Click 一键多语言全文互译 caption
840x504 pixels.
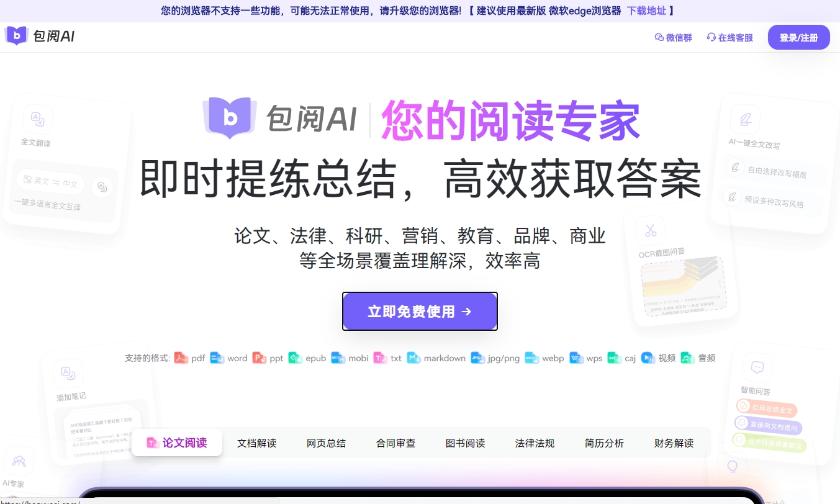pyautogui.click(x=47, y=204)
